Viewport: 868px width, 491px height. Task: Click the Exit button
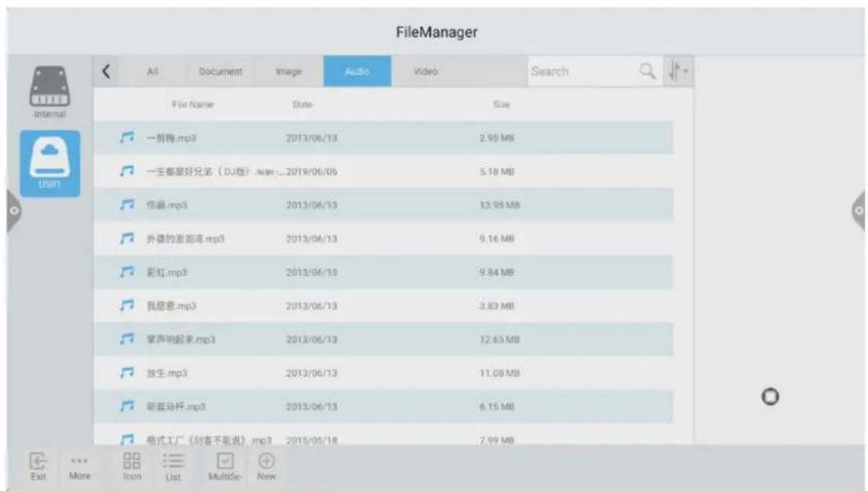38,466
